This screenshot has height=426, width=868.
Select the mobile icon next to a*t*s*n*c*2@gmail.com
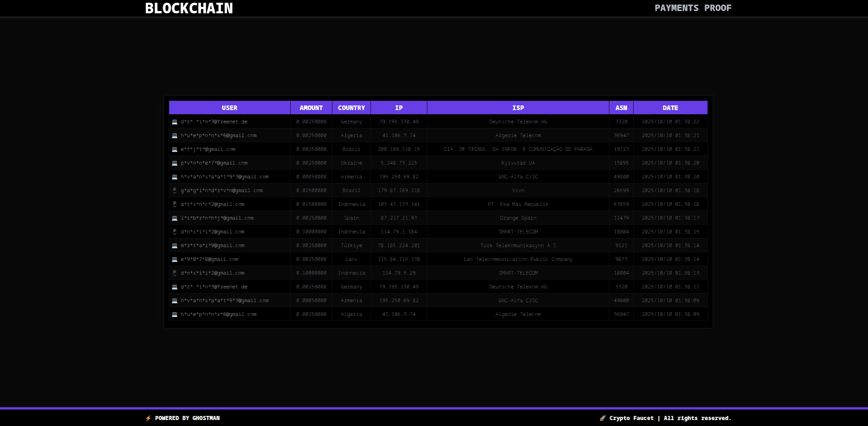tap(174, 205)
